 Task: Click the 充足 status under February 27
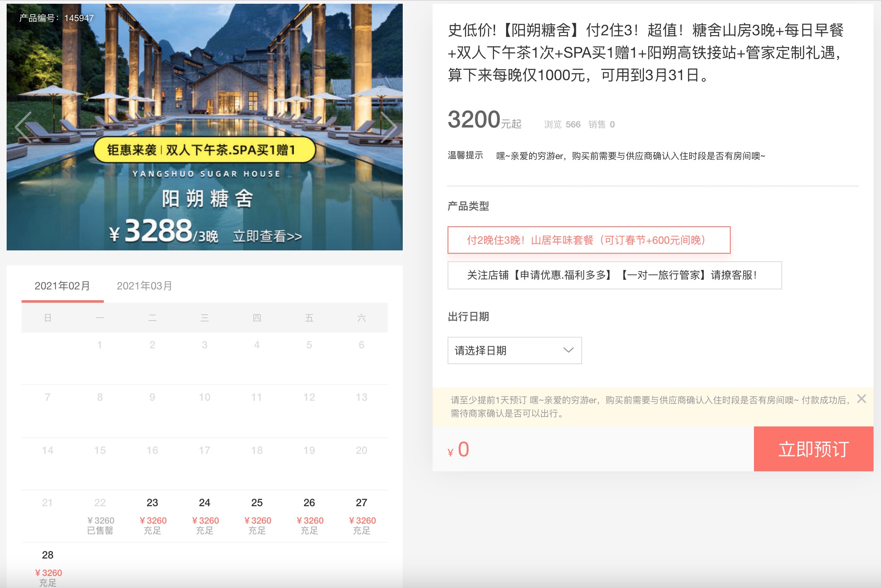[362, 530]
